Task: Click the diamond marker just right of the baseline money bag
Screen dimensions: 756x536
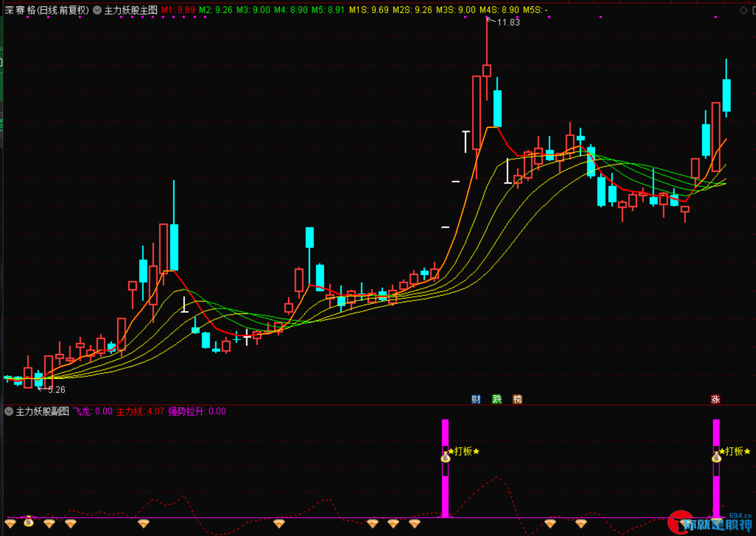Action: coord(49,524)
